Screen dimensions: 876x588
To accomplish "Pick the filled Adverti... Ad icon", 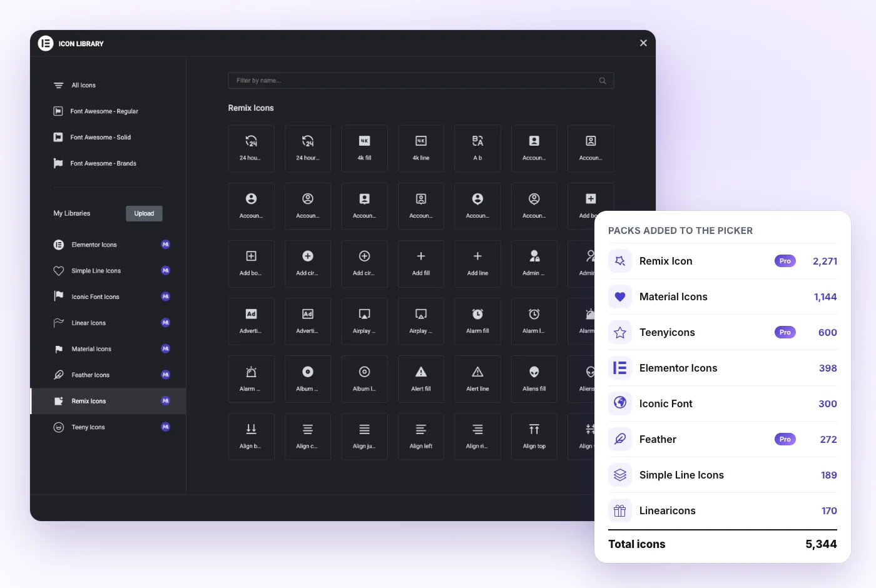I will pos(251,322).
